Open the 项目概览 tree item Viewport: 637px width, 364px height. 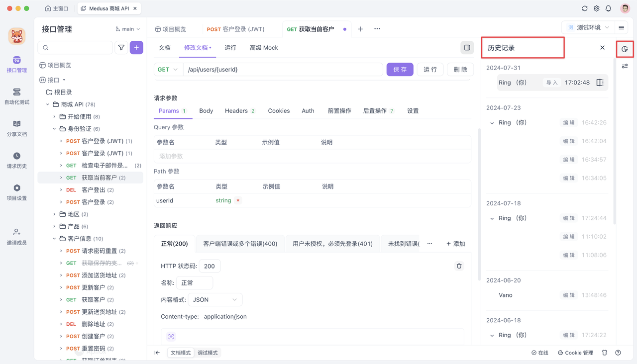click(x=55, y=65)
